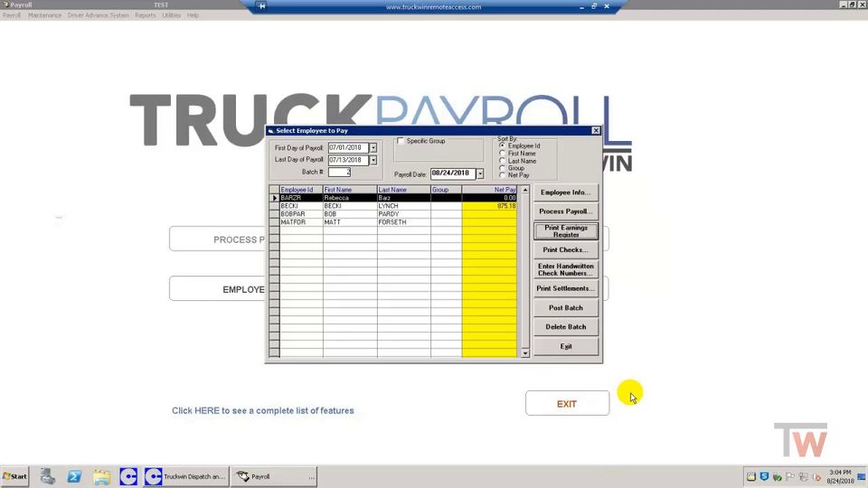Click the Last Day of Payroll date field
The height and width of the screenshot is (488, 868).
click(x=349, y=160)
